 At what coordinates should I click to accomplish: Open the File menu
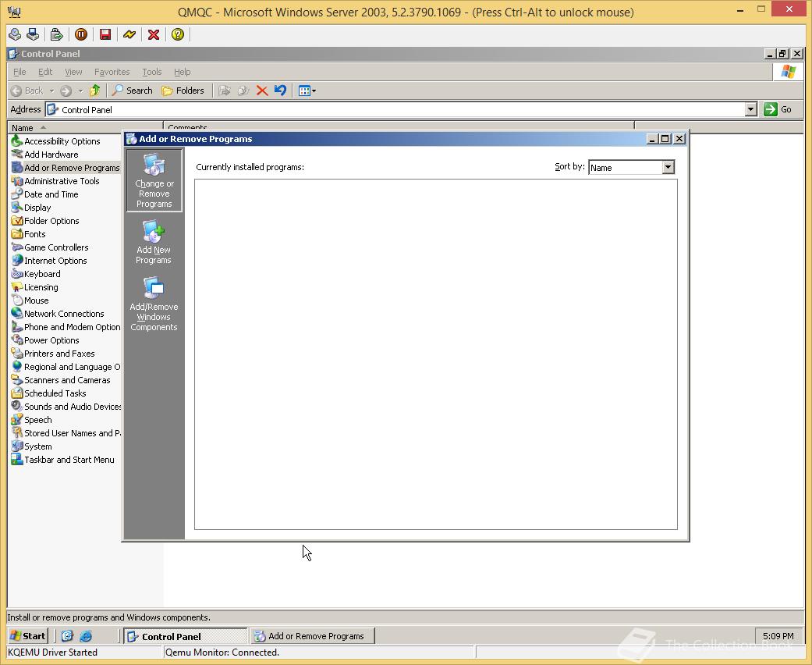pos(20,72)
